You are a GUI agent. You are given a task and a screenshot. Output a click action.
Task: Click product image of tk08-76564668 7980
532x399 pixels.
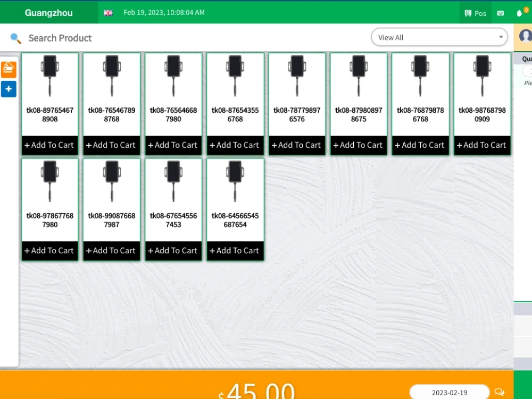point(173,76)
